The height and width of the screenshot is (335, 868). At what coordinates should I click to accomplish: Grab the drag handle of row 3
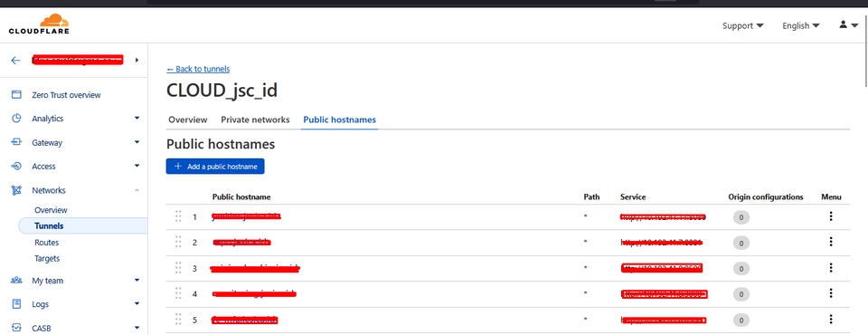[178, 268]
